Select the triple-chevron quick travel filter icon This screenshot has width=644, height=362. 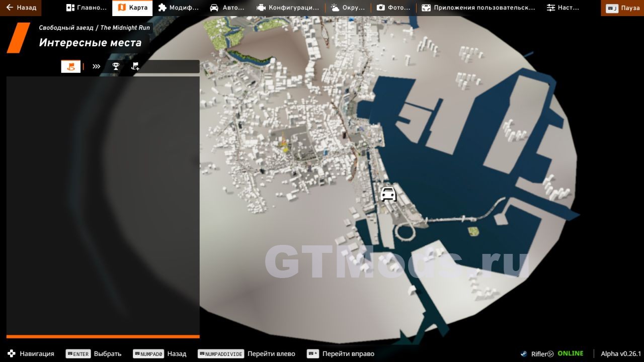[96, 66]
